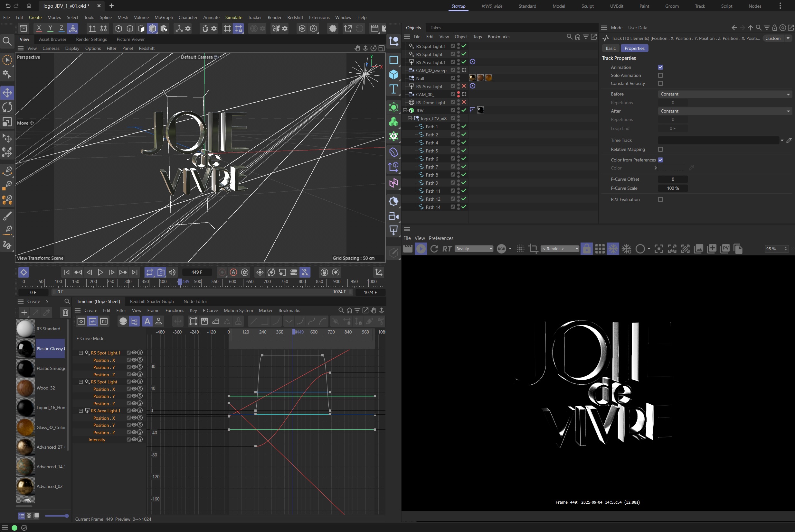Image resolution: width=795 pixels, height=532 pixels.
Task: Click the play forward button
Action: click(x=100, y=272)
